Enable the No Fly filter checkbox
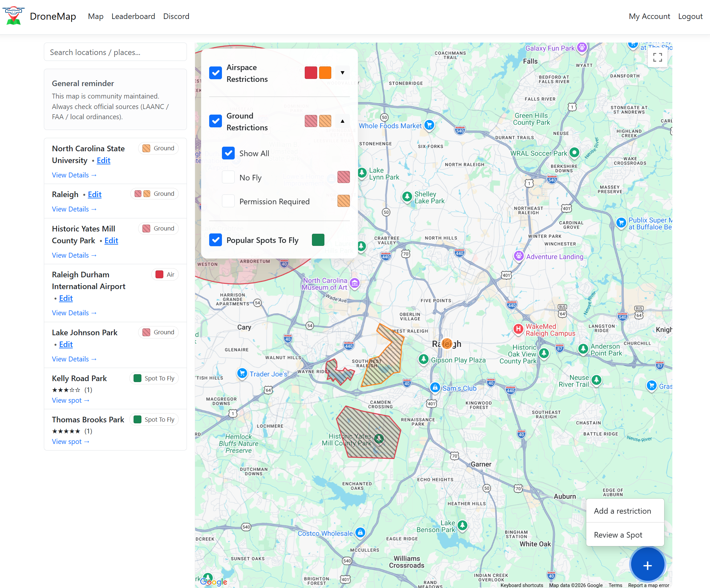The image size is (710, 588). point(228,177)
